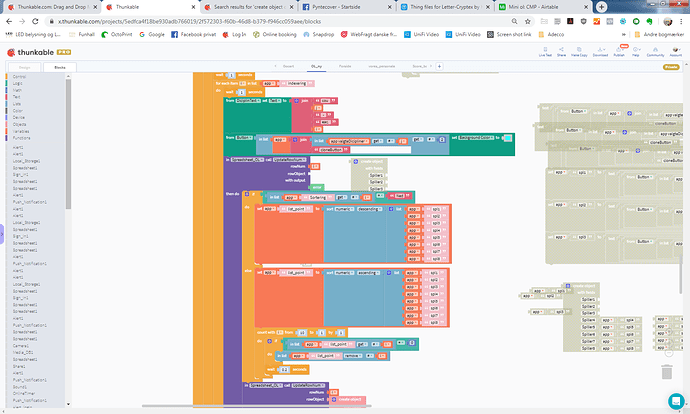The image size is (690, 414).
Task: Go back to previous page
Action: point(9,21)
